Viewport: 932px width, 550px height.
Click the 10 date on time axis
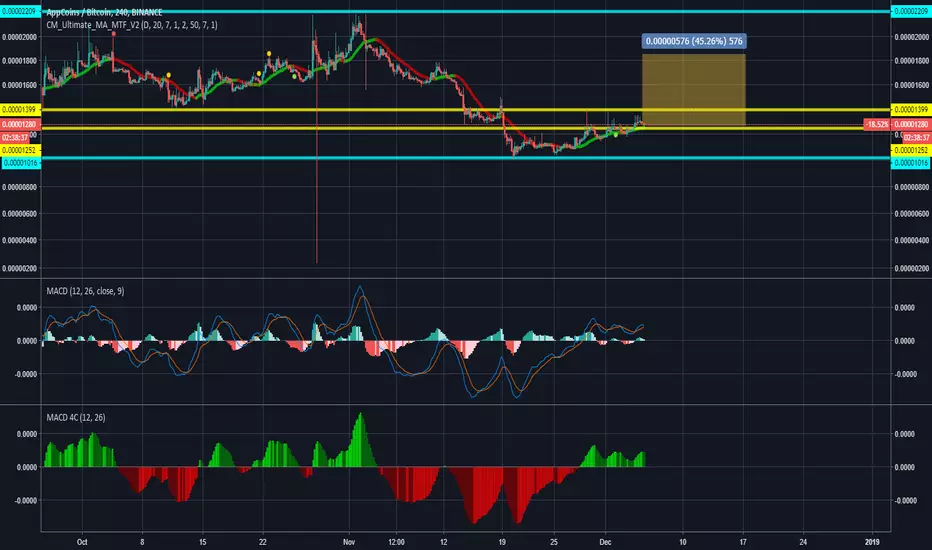click(x=683, y=542)
